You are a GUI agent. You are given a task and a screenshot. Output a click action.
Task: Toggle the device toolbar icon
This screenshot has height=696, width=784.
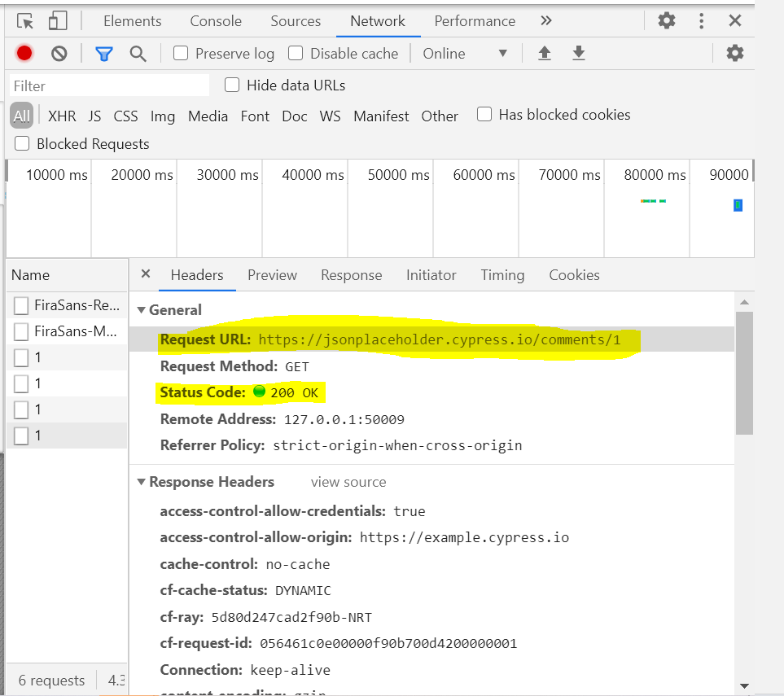pos(58,21)
